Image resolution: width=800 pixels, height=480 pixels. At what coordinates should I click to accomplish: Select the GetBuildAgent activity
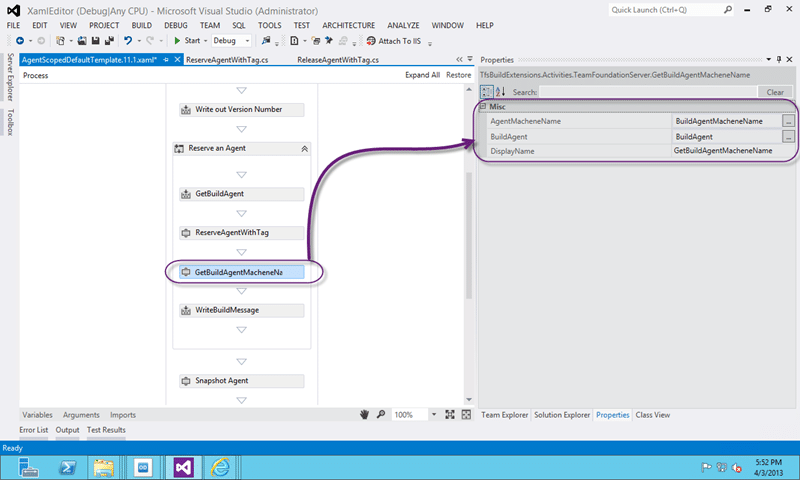pos(242,194)
